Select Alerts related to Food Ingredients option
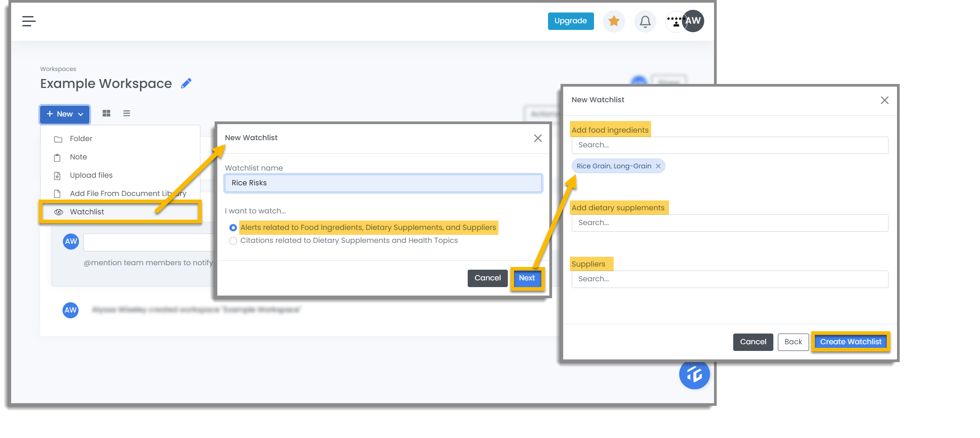The image size is (980, 438). point(233,228)
